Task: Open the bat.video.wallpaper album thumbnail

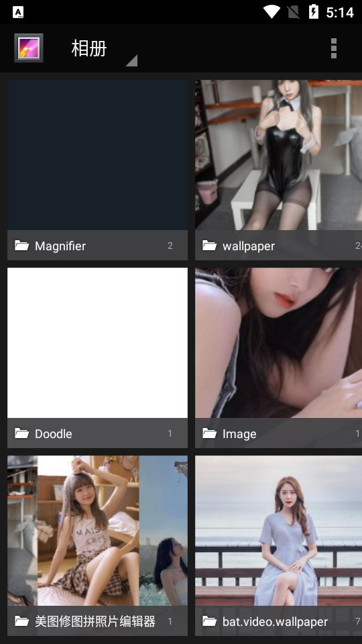Action: (278, 530)
